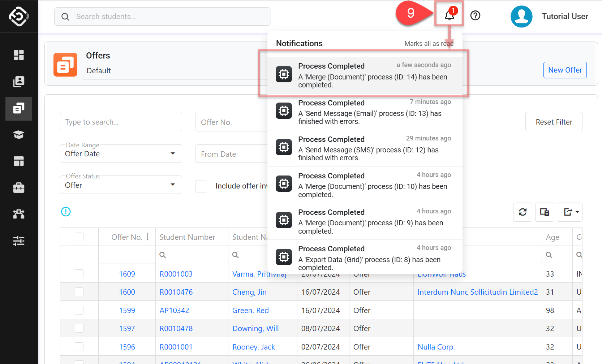
Task: Click the New Offer button
Action: [565, 70]
